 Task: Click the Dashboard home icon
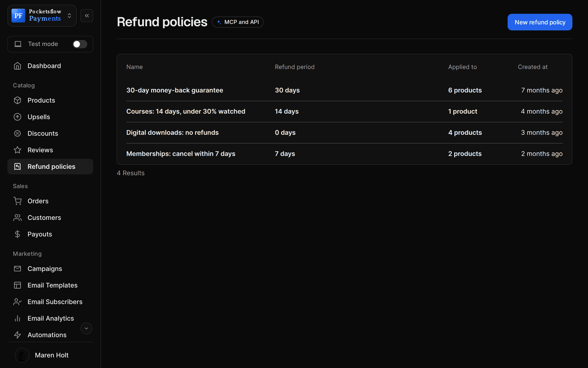tap(18, 66)
